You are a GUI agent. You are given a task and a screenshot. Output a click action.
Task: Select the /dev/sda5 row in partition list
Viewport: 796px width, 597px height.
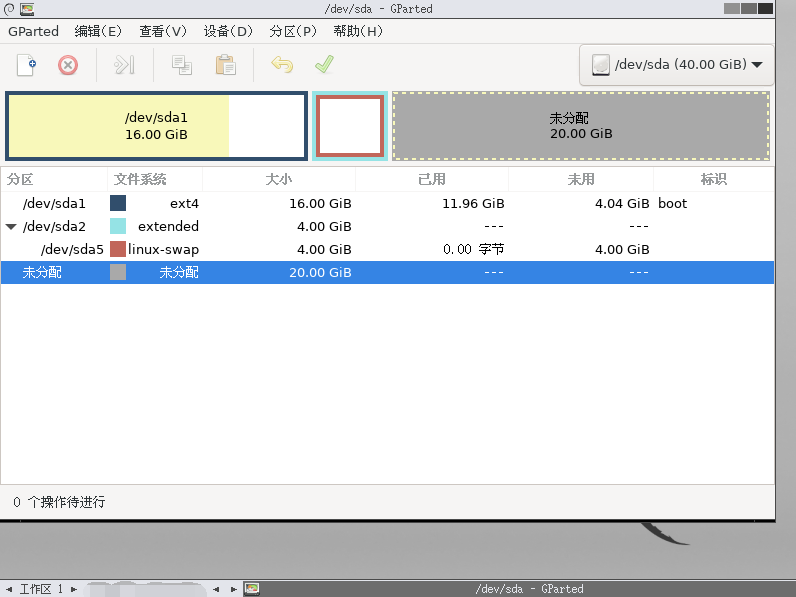[387, 249]
